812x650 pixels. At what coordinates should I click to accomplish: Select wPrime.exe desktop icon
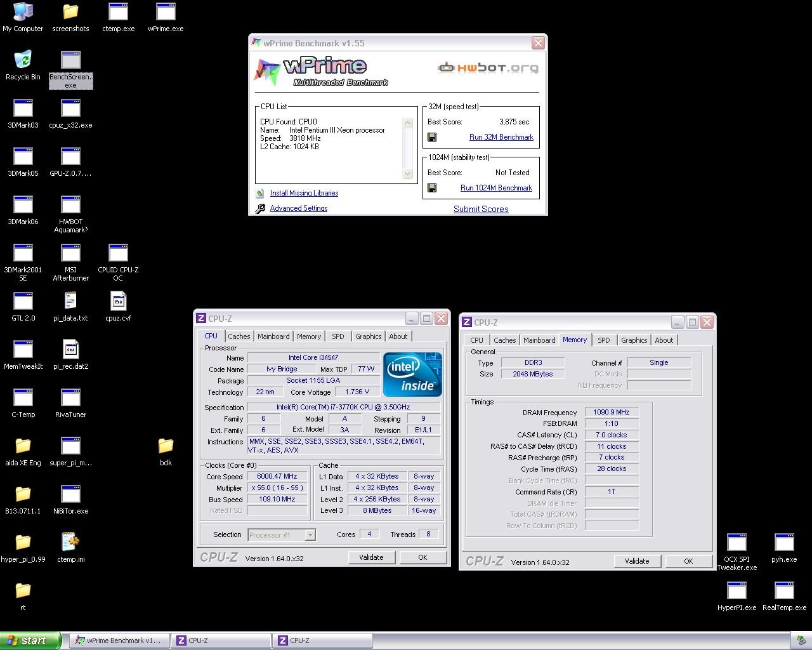166,17
